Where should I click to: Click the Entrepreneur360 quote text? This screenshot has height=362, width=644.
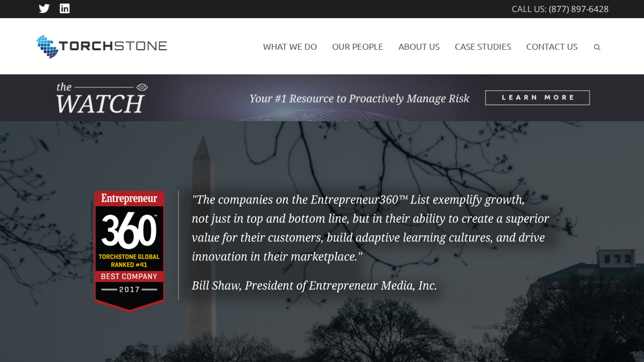click(370, 228)
